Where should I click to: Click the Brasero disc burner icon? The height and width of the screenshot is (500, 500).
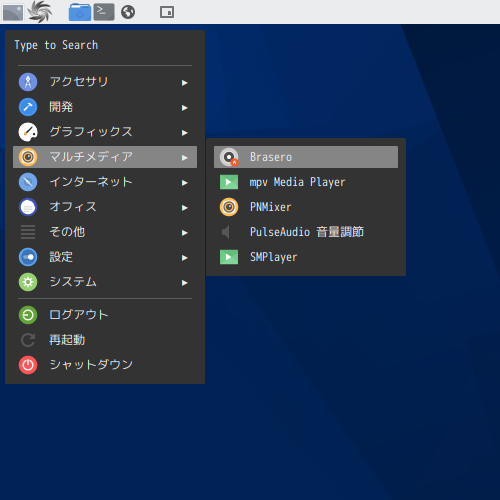229,157
